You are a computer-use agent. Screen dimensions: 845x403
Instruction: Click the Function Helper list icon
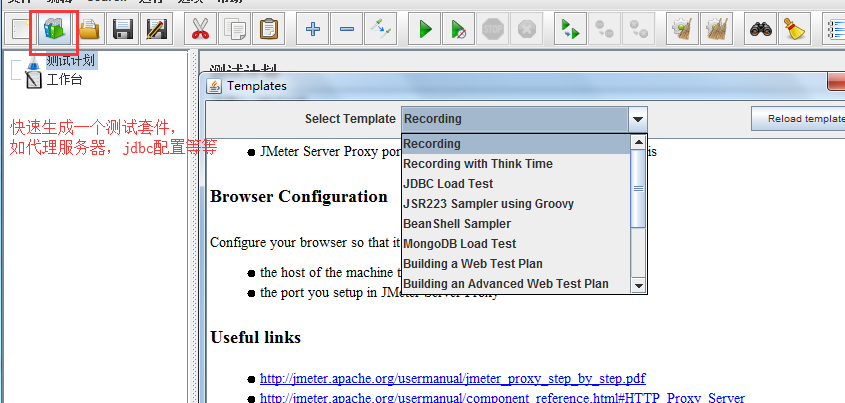coord(834,29)
